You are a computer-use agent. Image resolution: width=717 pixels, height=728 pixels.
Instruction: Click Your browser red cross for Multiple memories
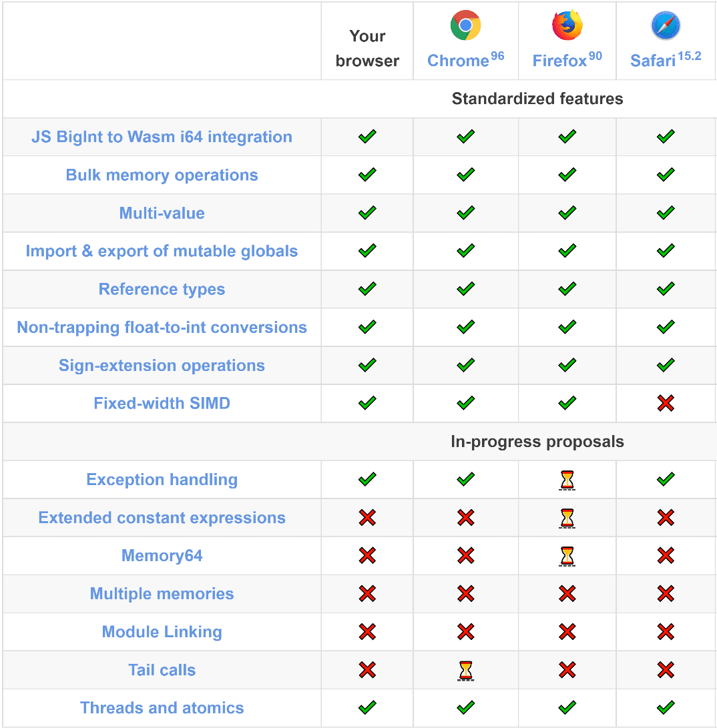(x=367, y=594)
